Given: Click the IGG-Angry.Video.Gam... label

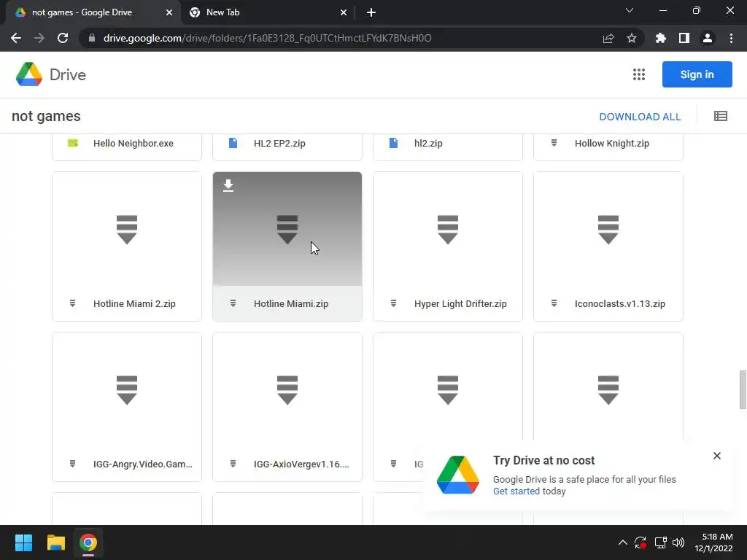Looking at the screenshot, I should (143, 464).
